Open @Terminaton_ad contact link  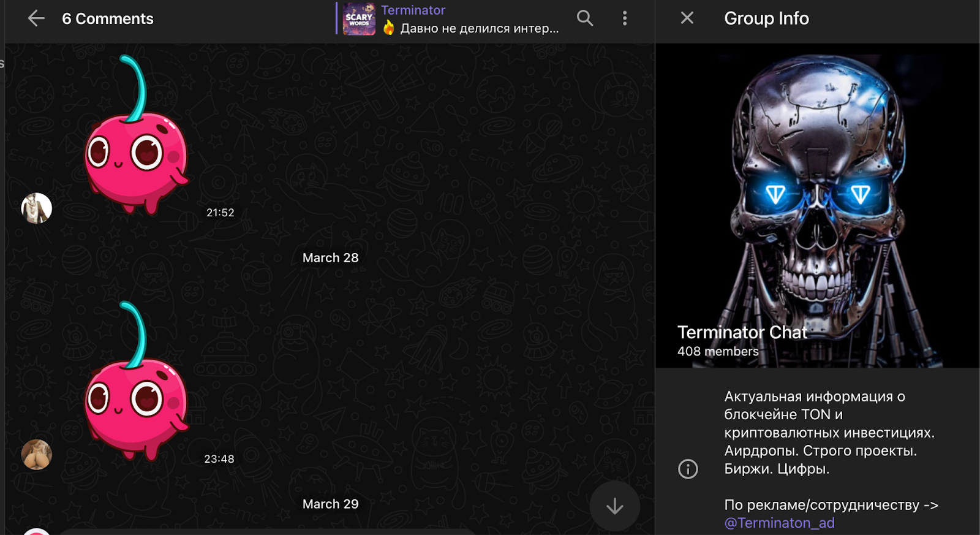pos(779,523)
